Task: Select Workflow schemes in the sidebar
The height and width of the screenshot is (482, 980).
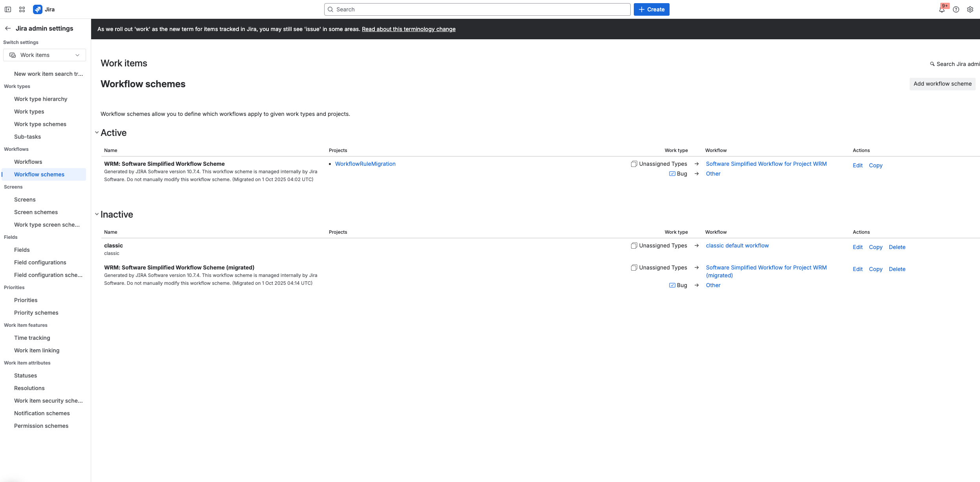Action: [39, 174]
